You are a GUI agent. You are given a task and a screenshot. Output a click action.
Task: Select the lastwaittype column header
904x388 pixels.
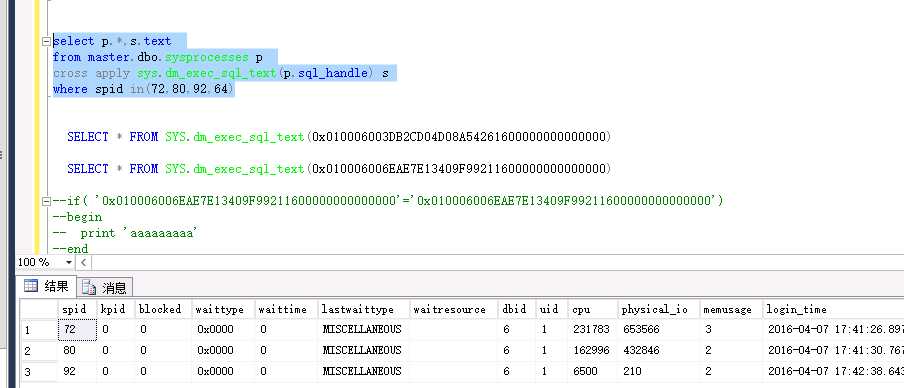pyautogui.click(x=363, y=309)
